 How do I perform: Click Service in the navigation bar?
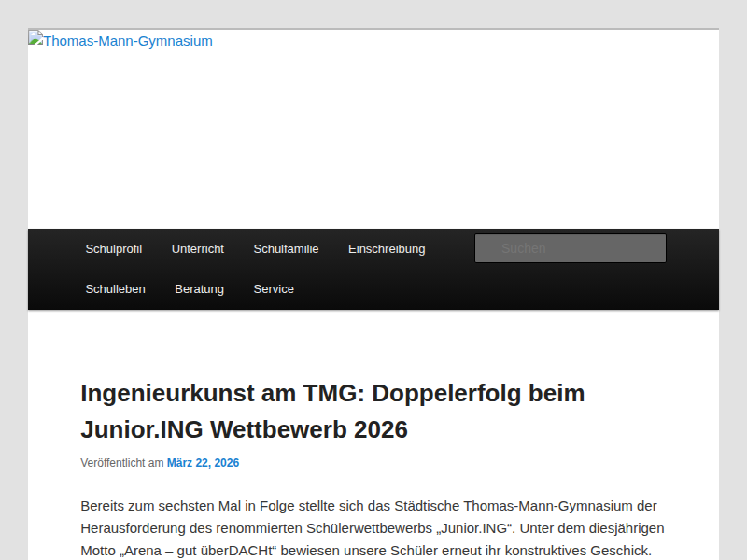(274, 289)
